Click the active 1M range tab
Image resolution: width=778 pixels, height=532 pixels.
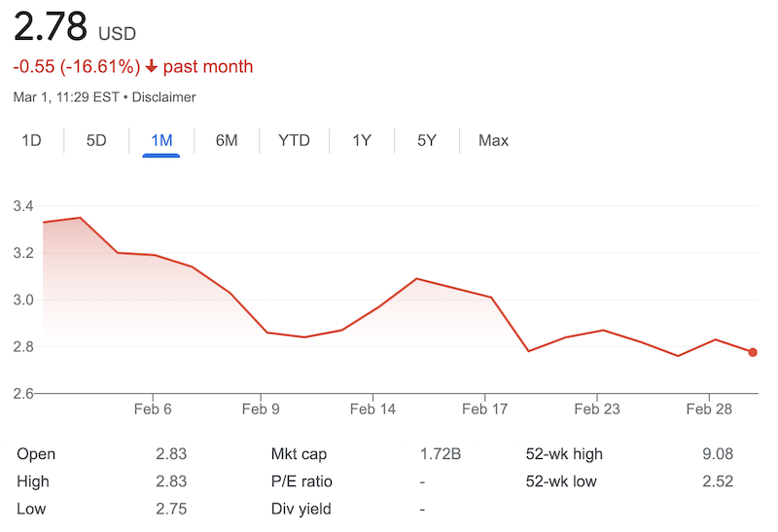coord(161,140)
